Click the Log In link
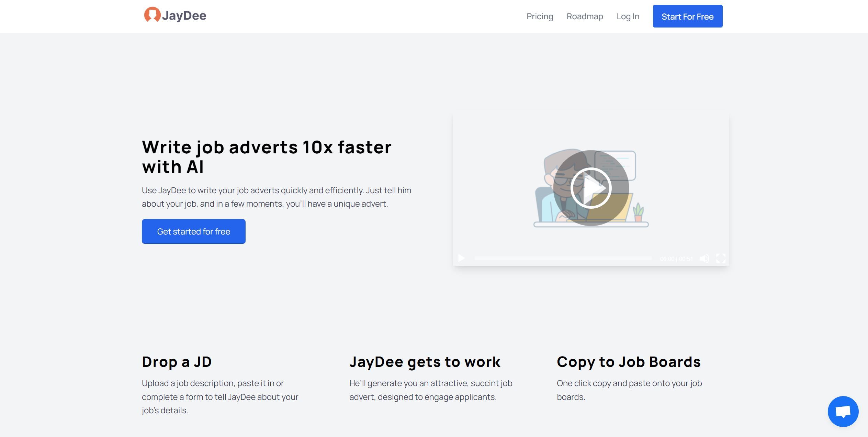 pyautogui.click(x=628, y=15)
